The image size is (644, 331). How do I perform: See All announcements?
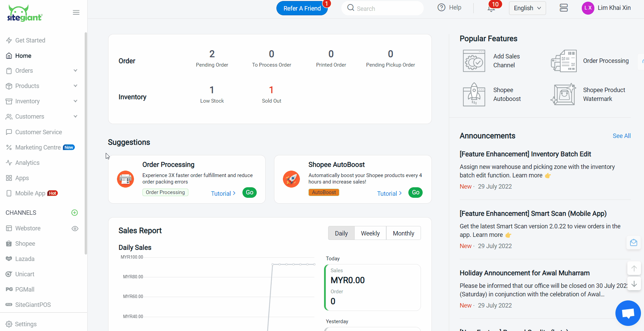(x=622, y=136)
